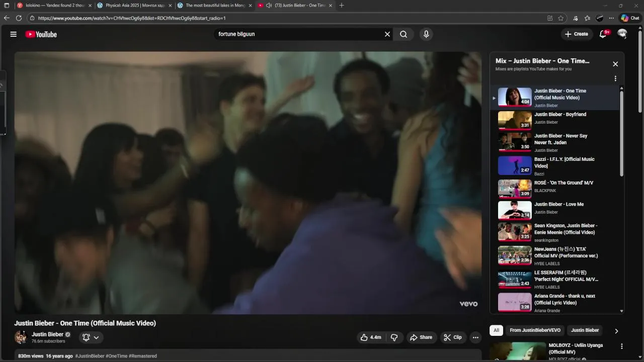Select the Justin Bieber One Time YouTube tab

point(295,6)
